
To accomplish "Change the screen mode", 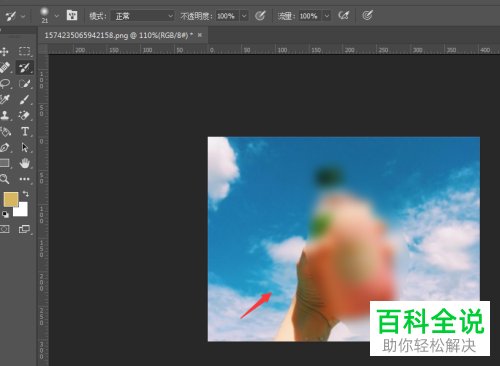I will pos(24,229).
